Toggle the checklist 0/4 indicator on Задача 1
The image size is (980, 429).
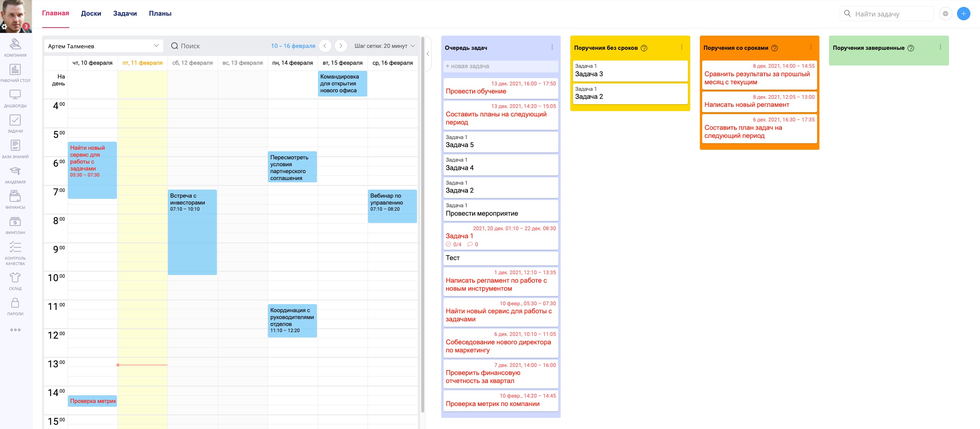point(453,244)
